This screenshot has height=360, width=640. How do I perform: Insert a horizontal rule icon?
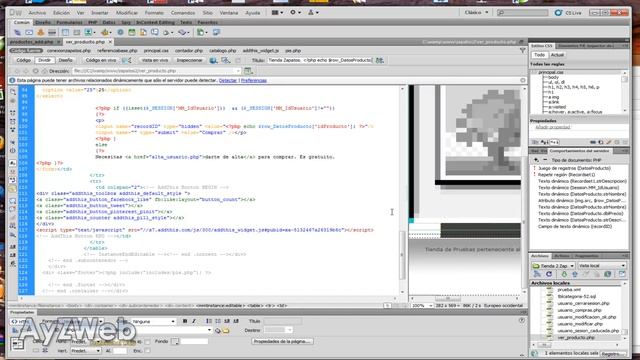click(52, 32)
